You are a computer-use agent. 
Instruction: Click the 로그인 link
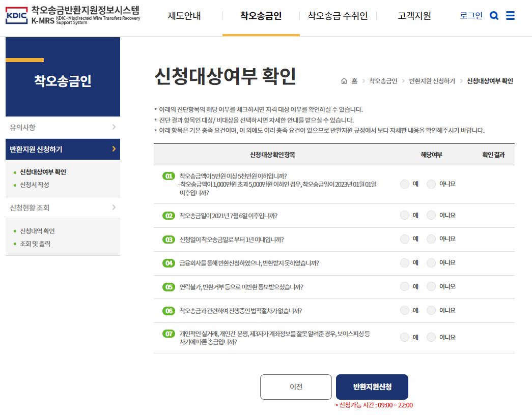pyautogui.click(x=470, y=15)
